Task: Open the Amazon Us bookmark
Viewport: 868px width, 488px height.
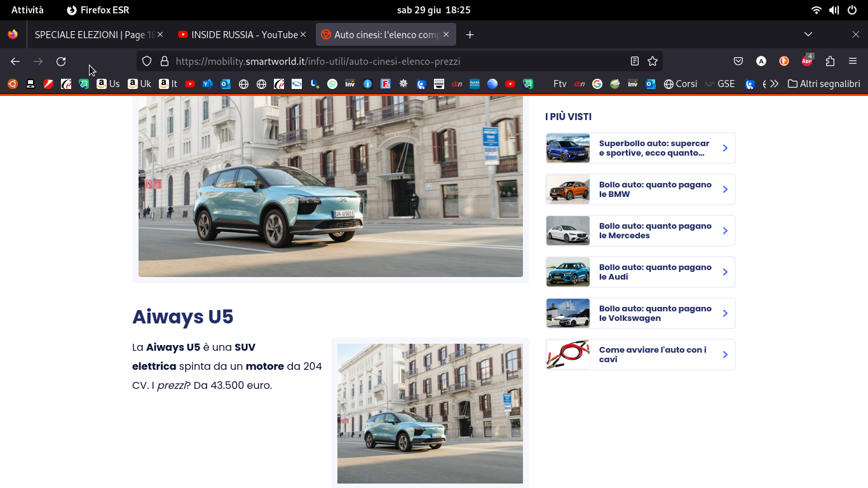Action: [108, 84]
